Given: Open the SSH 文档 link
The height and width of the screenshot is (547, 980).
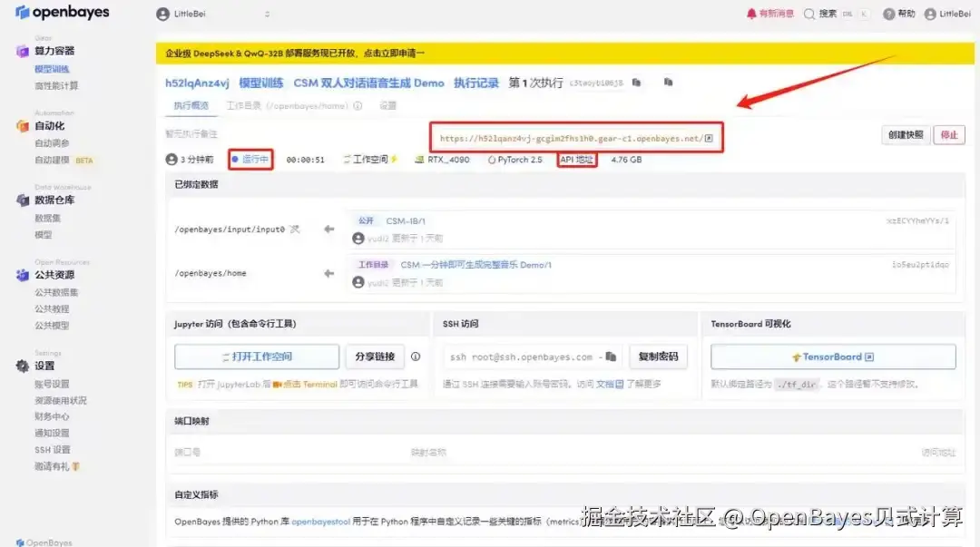Looking at the screenshot, I should tap(610, 384).
